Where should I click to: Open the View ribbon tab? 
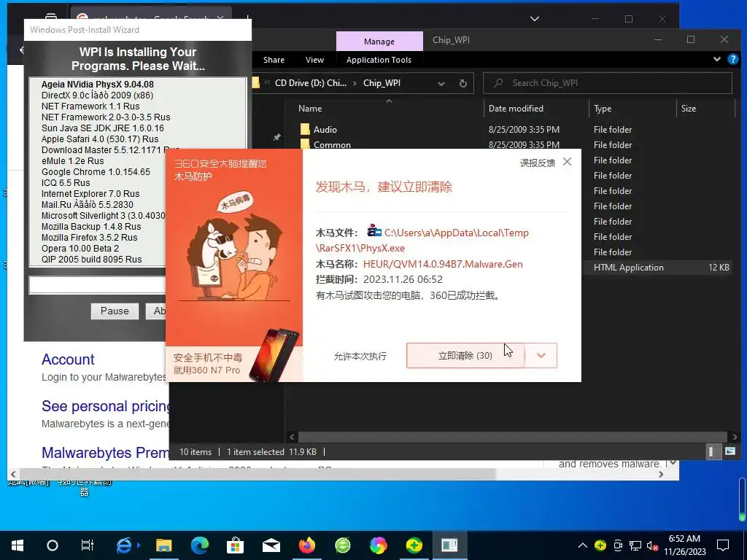[314, 60]
